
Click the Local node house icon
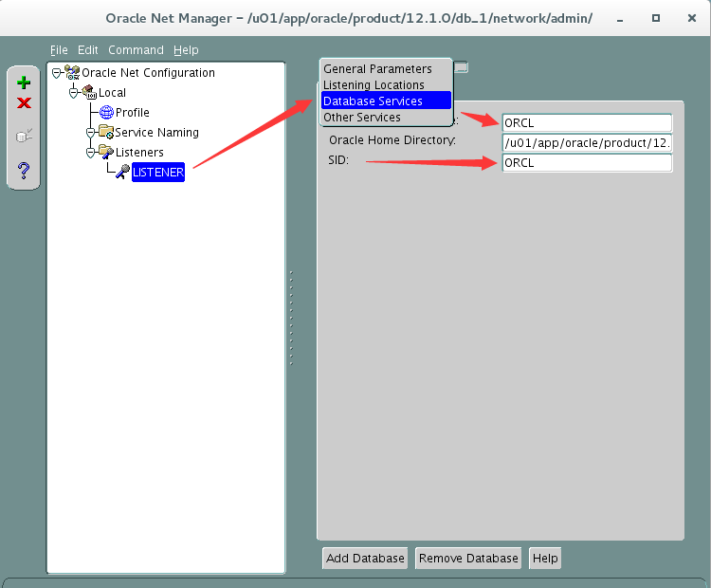click(89, 92)
